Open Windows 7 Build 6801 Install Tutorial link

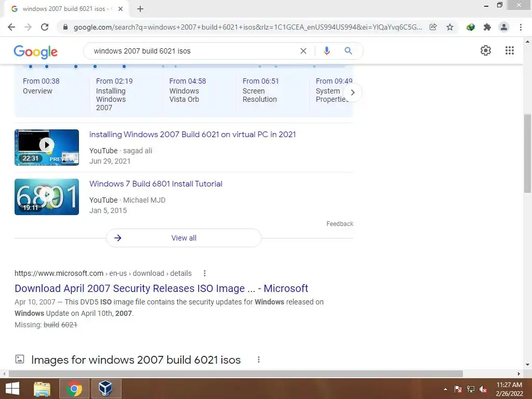(x=156, y=184)
